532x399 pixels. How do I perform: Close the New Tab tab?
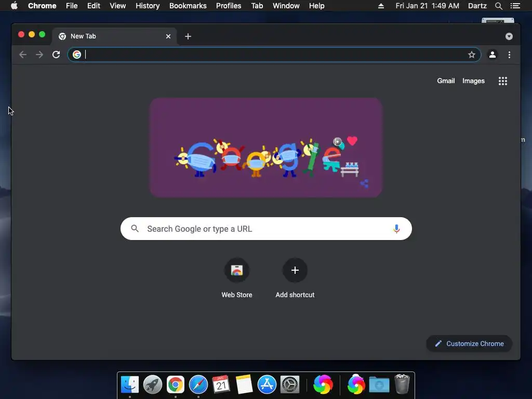pos(168,36)
